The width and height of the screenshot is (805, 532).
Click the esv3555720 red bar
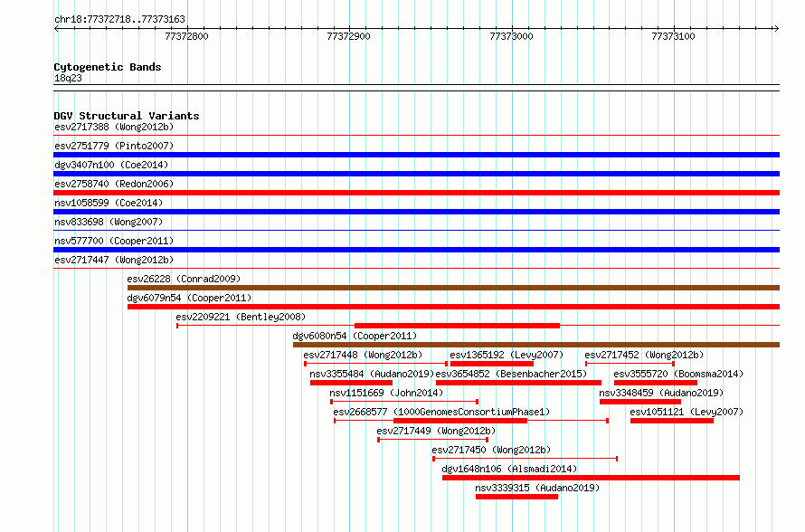[656, 383]
